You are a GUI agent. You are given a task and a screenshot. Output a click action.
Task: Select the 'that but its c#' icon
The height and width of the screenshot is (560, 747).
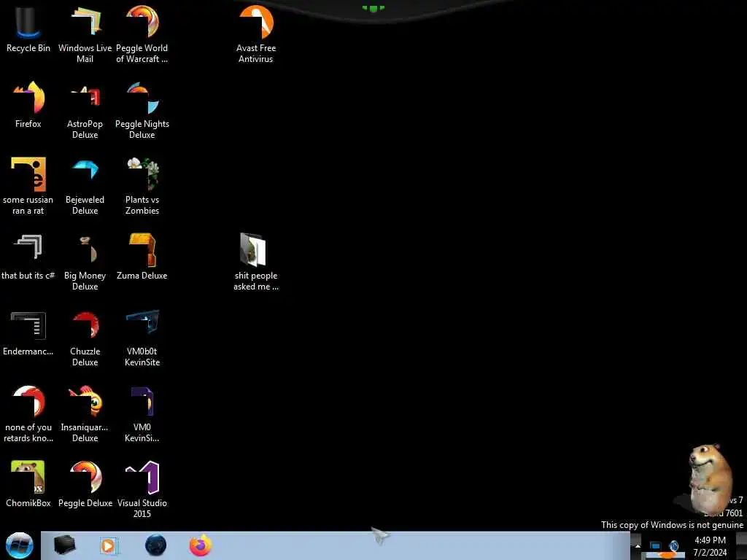(28, 256)
